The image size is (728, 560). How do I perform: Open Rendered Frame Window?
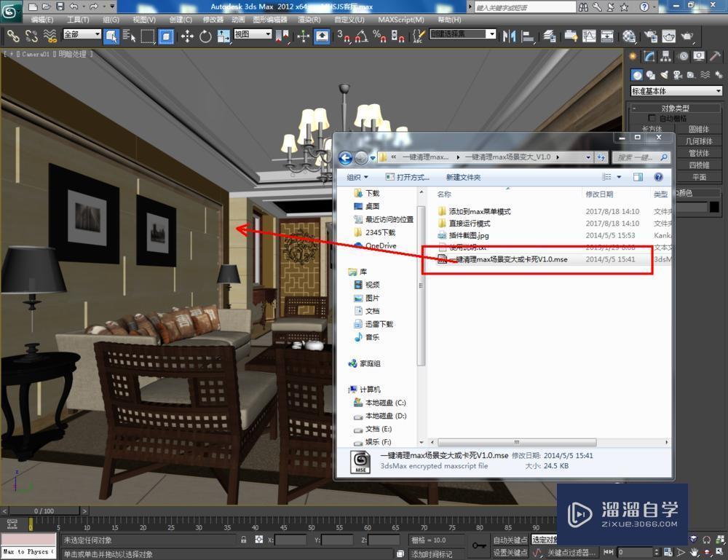point(668,36)
